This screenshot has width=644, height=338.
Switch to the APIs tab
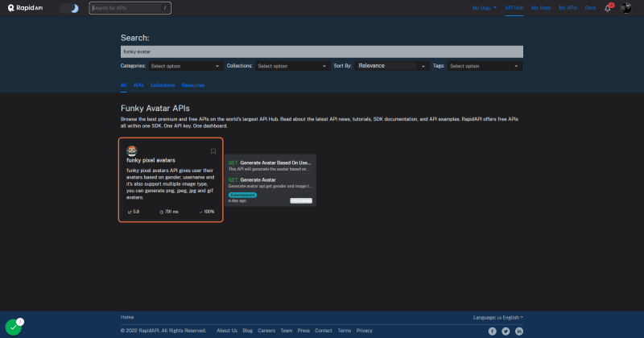(x=138, y=85)
